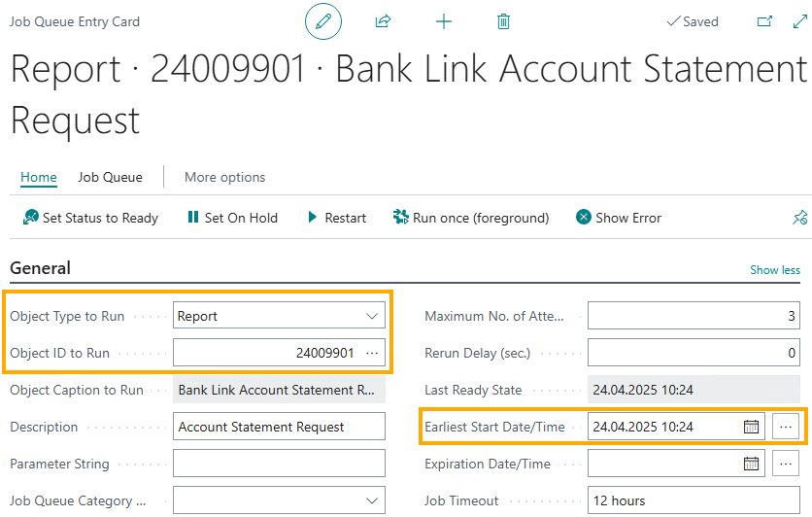The height and width of the screenshot is (517, 812).
Task: Click the Rerun Delay field
Action: (694, 353)
